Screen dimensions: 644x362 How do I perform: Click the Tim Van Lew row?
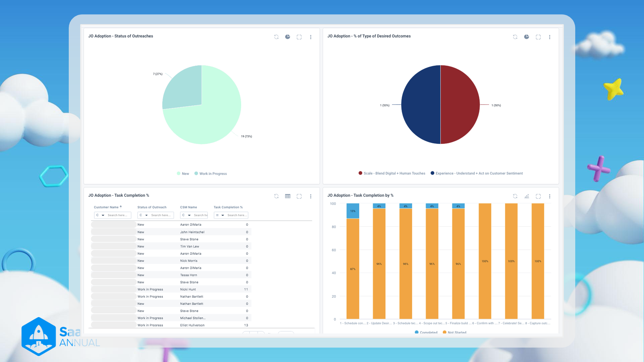click(x=171, y=246)
